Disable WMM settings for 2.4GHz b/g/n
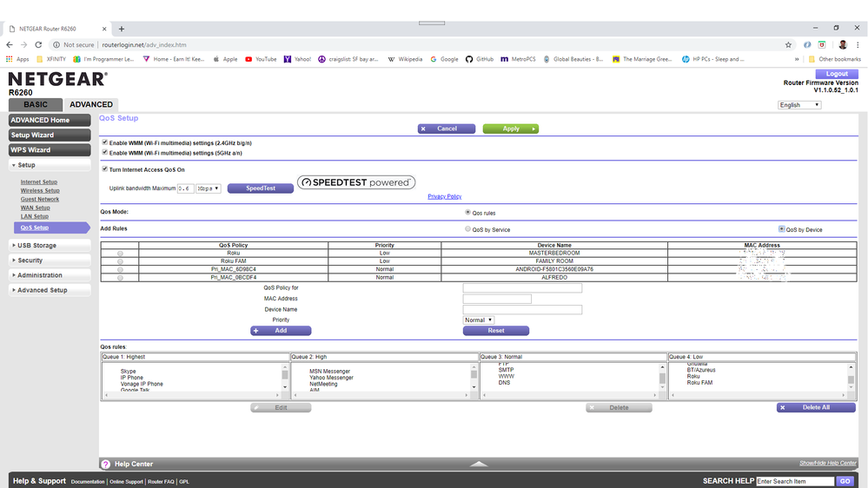868x488 pixels. pos(105,142)
